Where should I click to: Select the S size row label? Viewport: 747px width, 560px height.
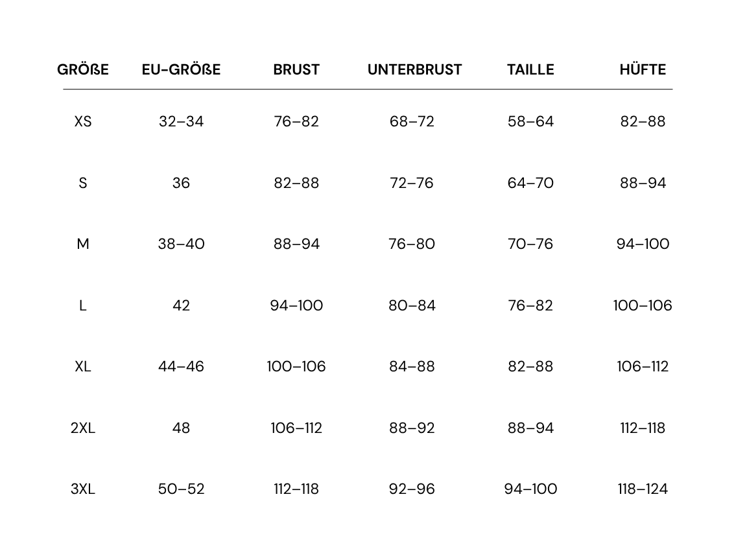coord(83,183)
